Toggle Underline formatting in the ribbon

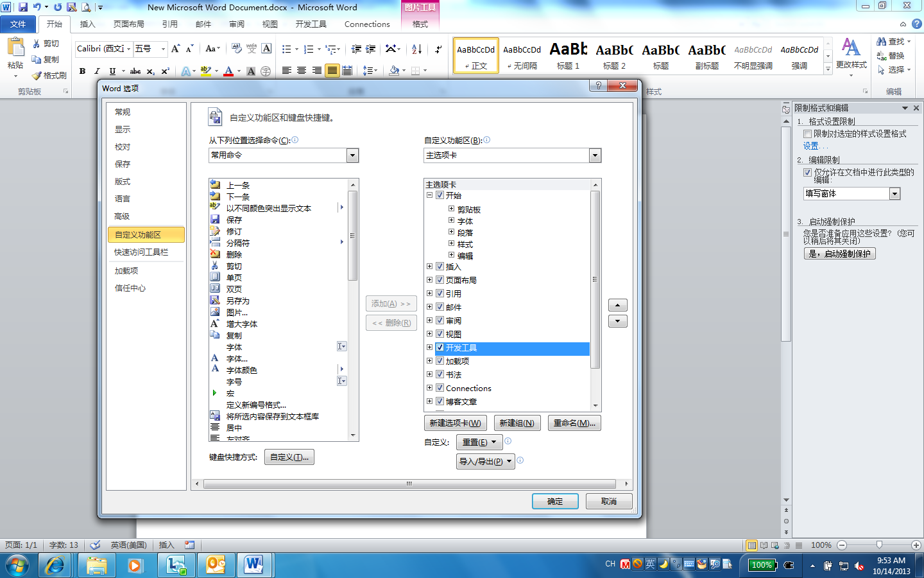[x=112, y=71]
